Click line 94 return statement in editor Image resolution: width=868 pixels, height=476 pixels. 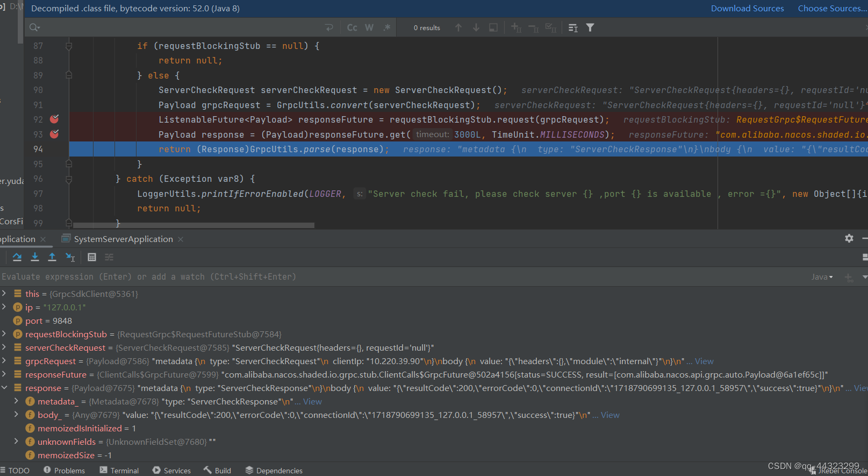coord(273,149)
